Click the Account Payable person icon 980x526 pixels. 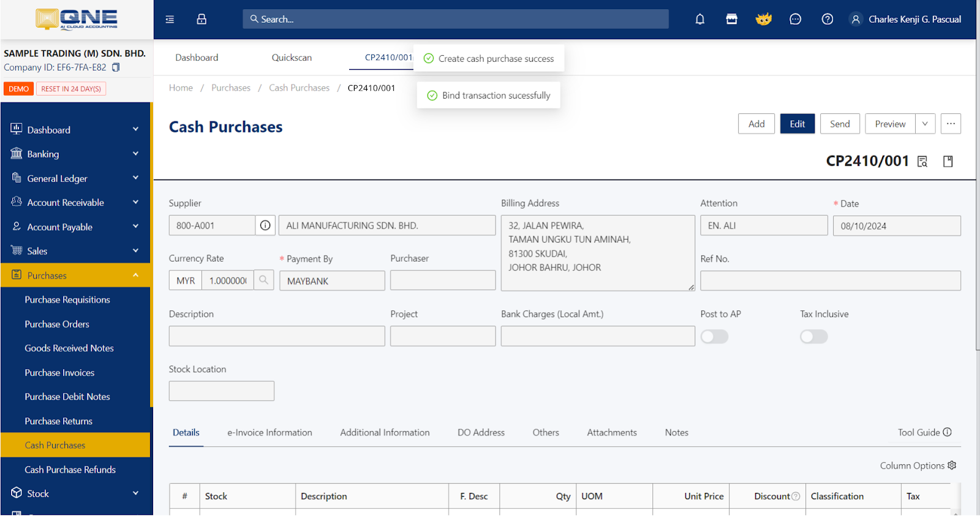pos(17,226)
